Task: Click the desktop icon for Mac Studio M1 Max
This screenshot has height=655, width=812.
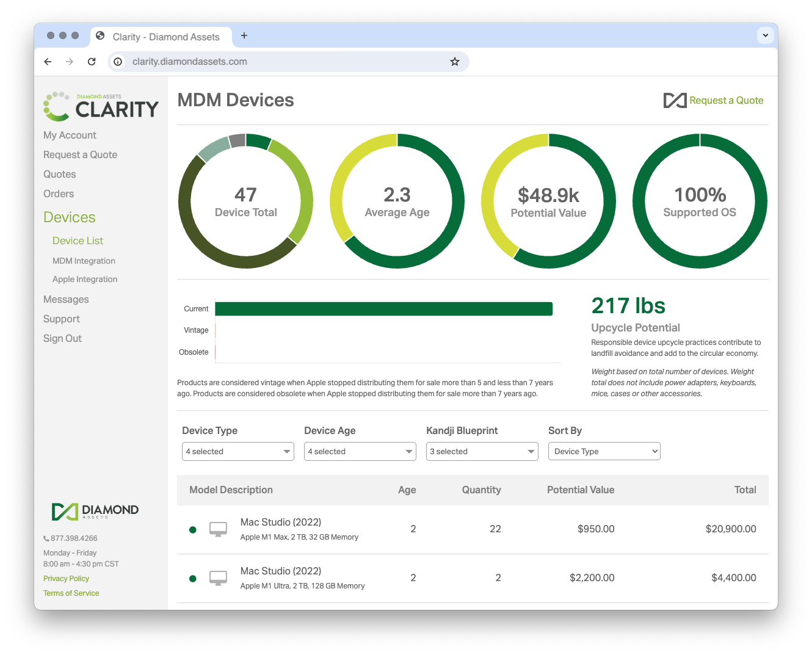Action: tap(218, 529)
